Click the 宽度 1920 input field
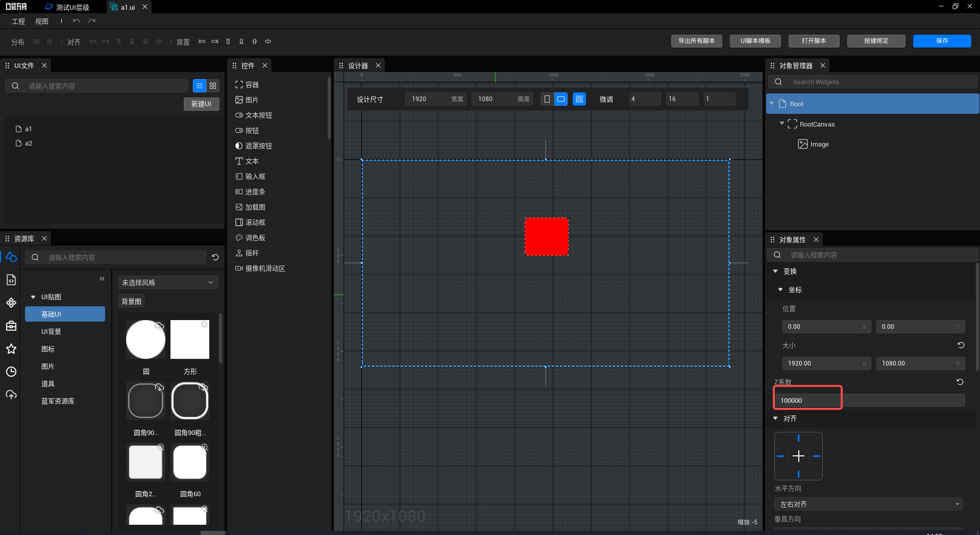 click(x=435, y=99)
